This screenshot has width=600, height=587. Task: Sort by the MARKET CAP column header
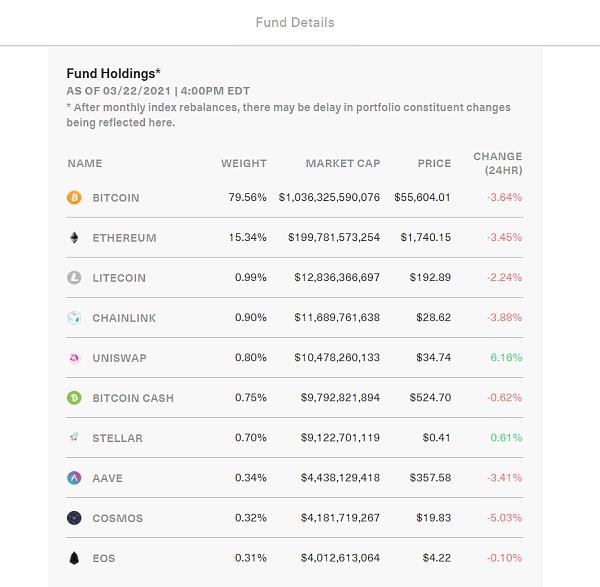coord(343,163)
